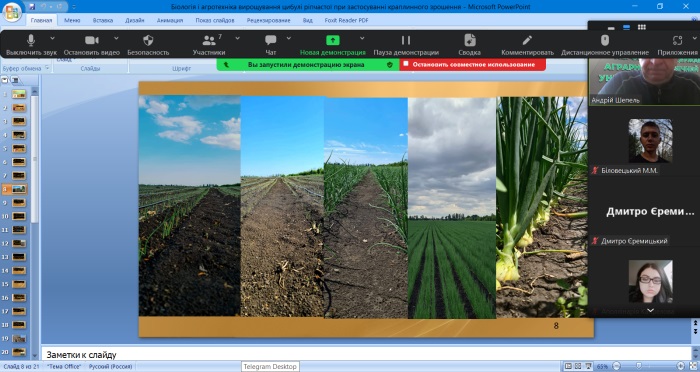This screenshot has width=700, height=372.
Task: Open the Приложения apps icon
Action: coord(677,41)
